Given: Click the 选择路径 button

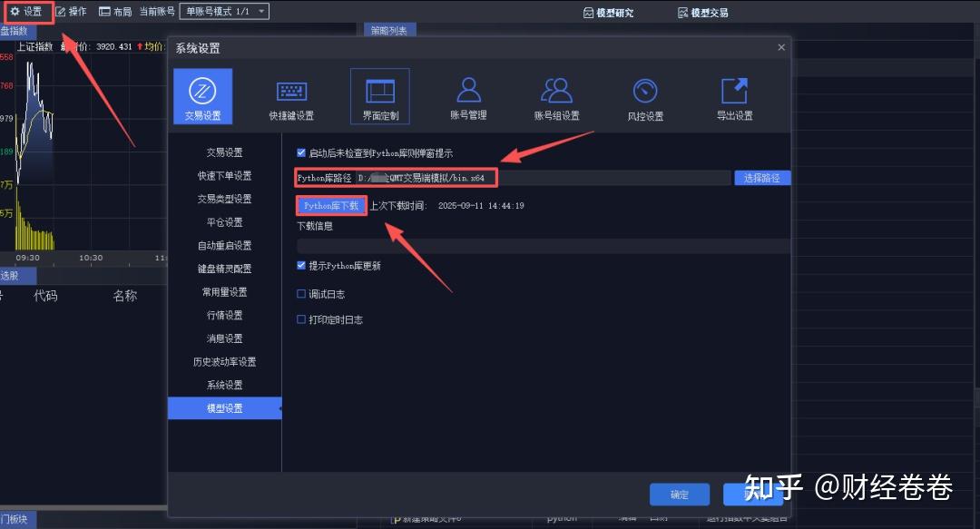Looking at the screenshot, I should pyautogui.click(x=761, y=177).
